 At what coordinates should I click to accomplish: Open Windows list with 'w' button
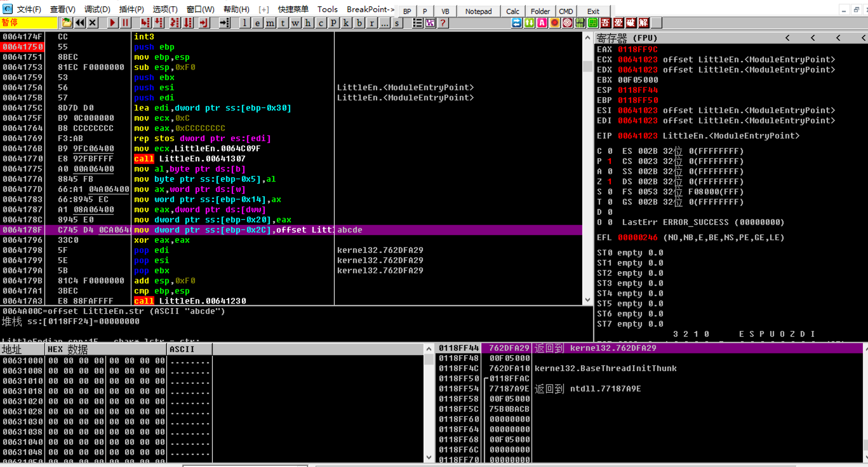pos(296,23)
